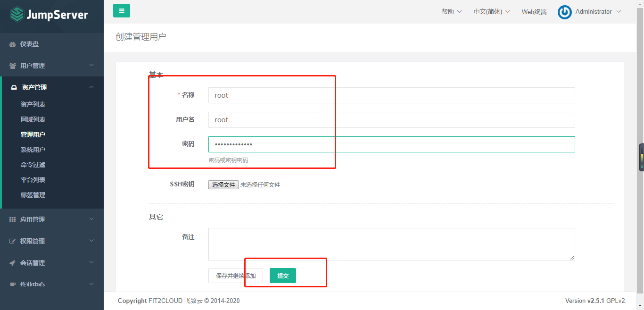
Task: Expand the 会话管理 menu chevron
Action: coord(91,262)
